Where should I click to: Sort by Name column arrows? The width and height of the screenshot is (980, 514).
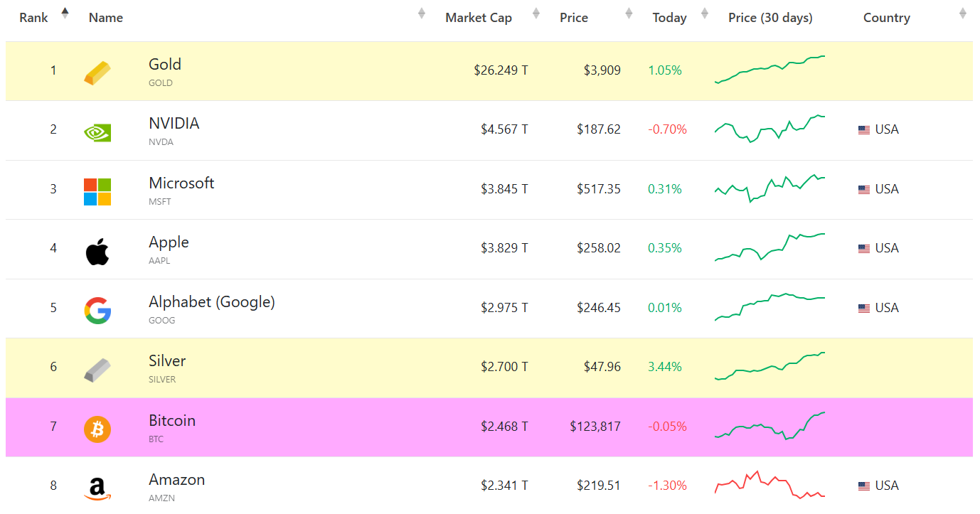point(422,14)
